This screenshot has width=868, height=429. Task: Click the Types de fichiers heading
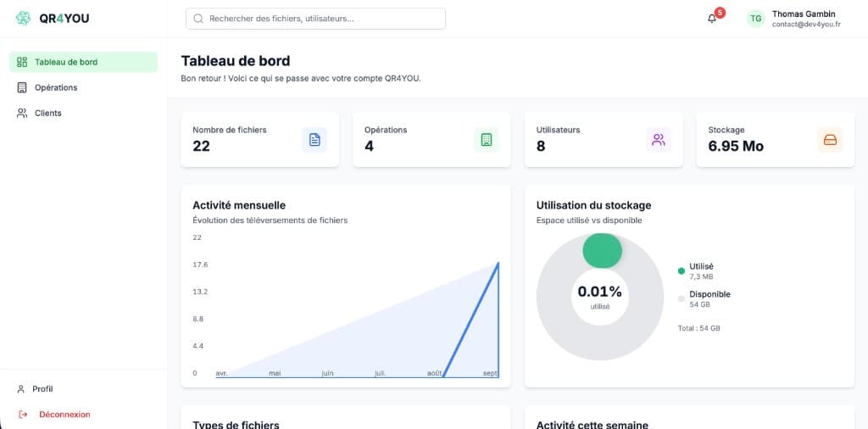click(x=236, y=425)
